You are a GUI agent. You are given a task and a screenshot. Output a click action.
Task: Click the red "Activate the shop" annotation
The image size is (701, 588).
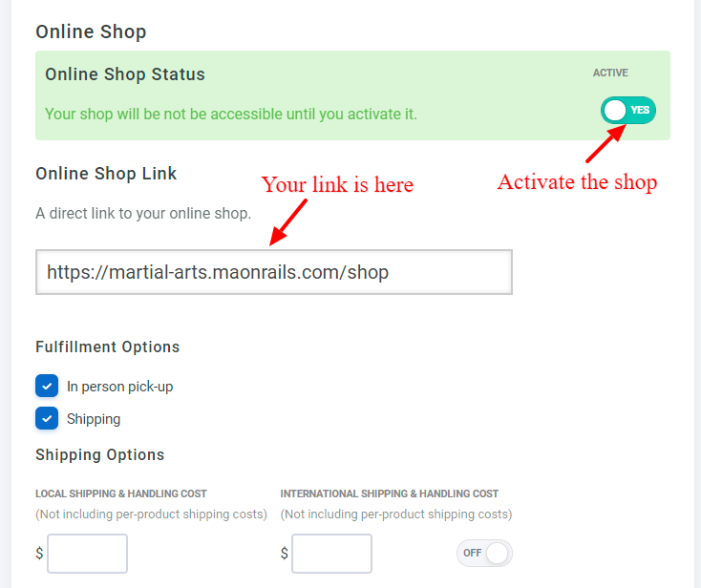[x=577, y=181]
